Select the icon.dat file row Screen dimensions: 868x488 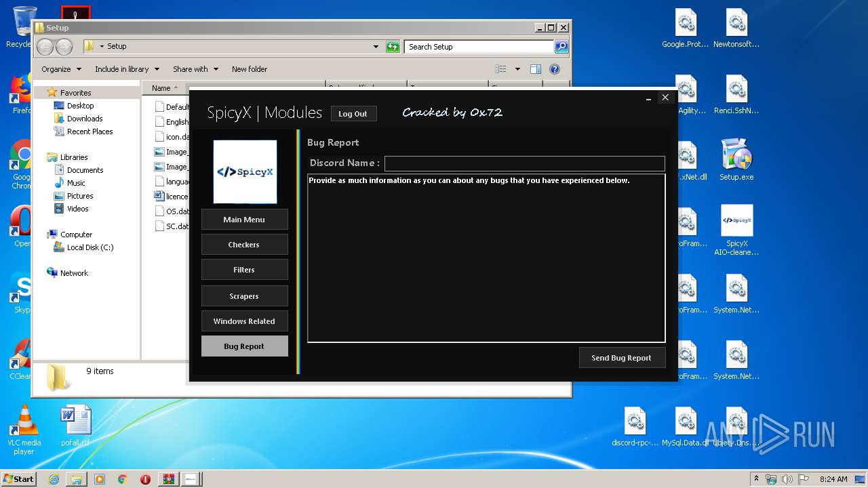click(172, 137)
